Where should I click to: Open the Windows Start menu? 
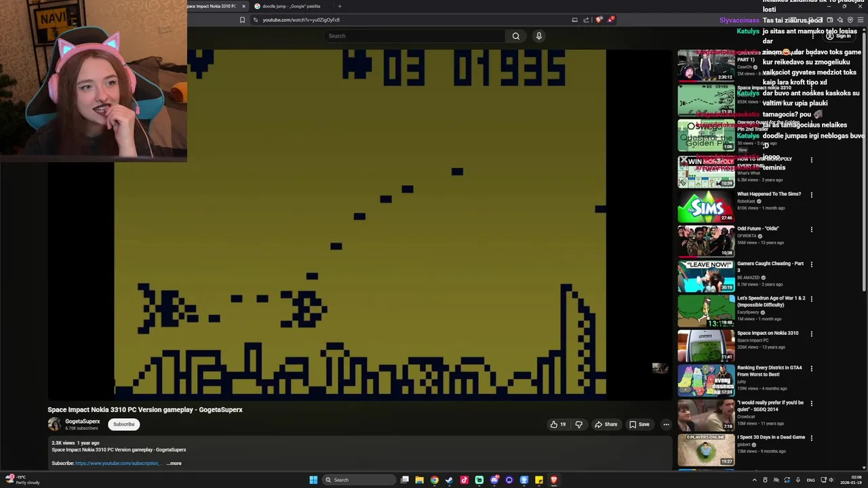pos(313,480)
